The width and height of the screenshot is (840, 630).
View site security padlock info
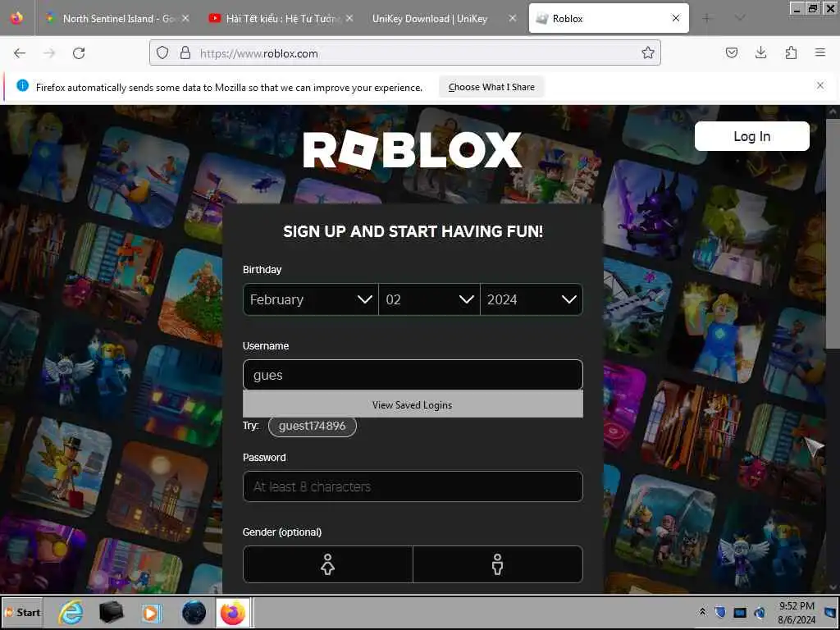coord(185,52)
